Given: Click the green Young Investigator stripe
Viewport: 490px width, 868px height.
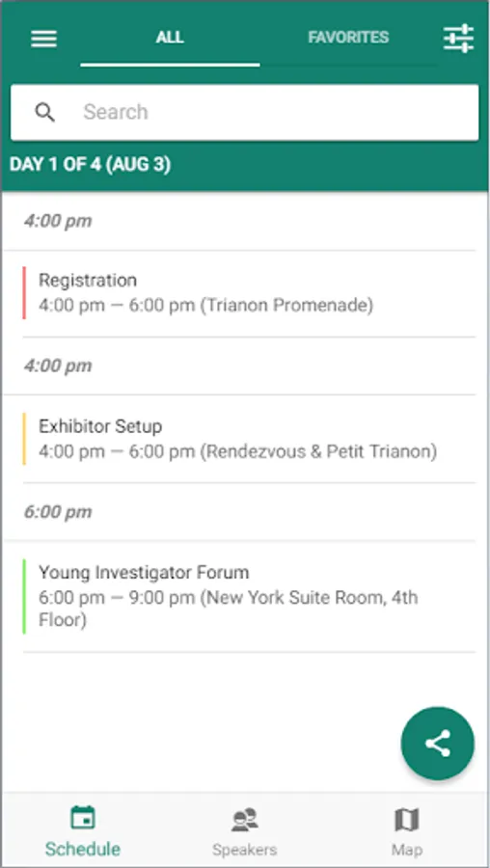Looking at the screenshot, I should pos(24,596).
